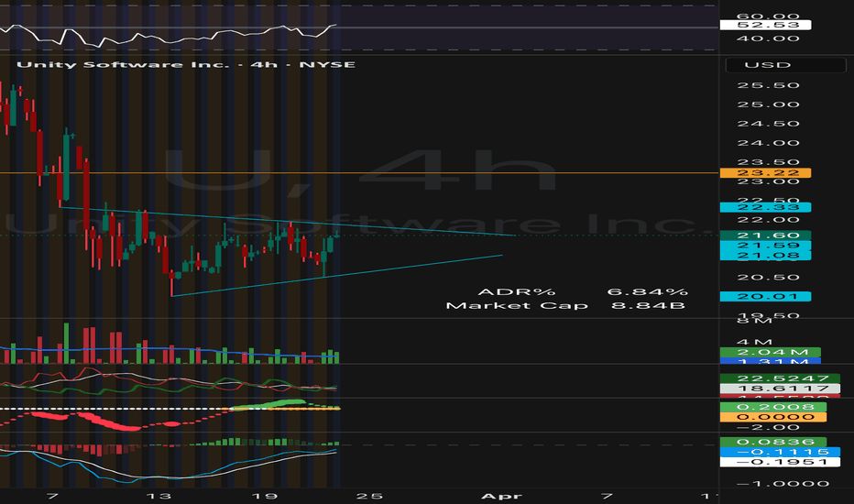Image resolution: width=854 pixels, height=504 pixels.
Task: Click the 24.50 price axis label
Action: (x=768, y=124)
